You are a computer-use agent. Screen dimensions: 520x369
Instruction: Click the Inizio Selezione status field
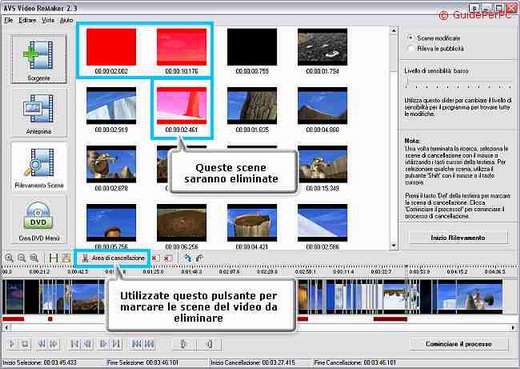(53, 362)
